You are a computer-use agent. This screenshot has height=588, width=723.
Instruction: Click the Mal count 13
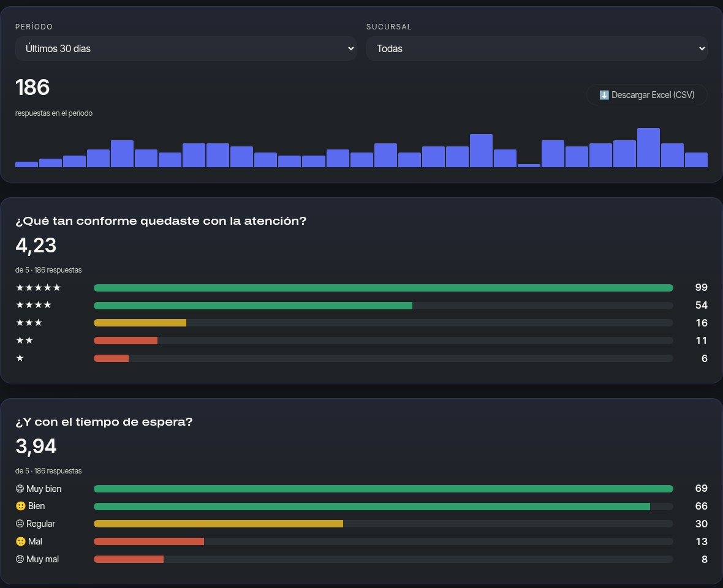[x=702, y=541]
